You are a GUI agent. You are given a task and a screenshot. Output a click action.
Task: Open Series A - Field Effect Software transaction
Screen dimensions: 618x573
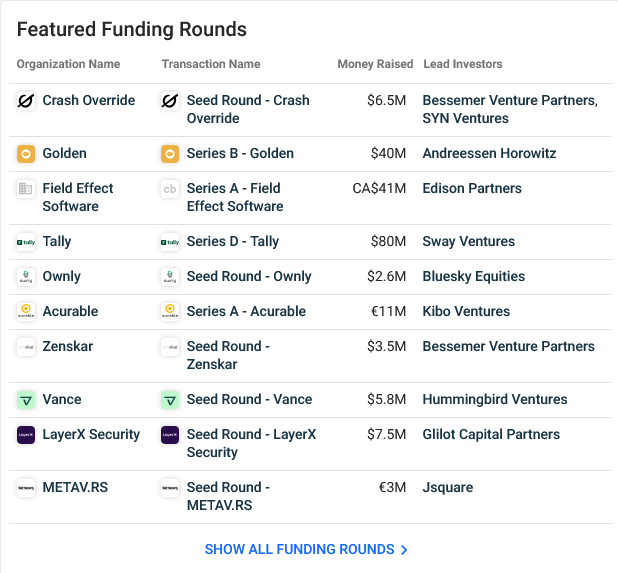coord(235,197)
